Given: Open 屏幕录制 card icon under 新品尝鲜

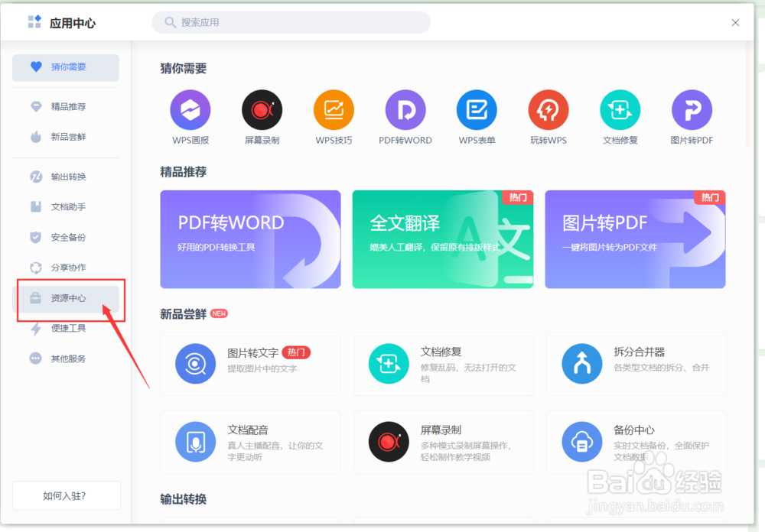Looking at the screenshot, I should point(389,442).
